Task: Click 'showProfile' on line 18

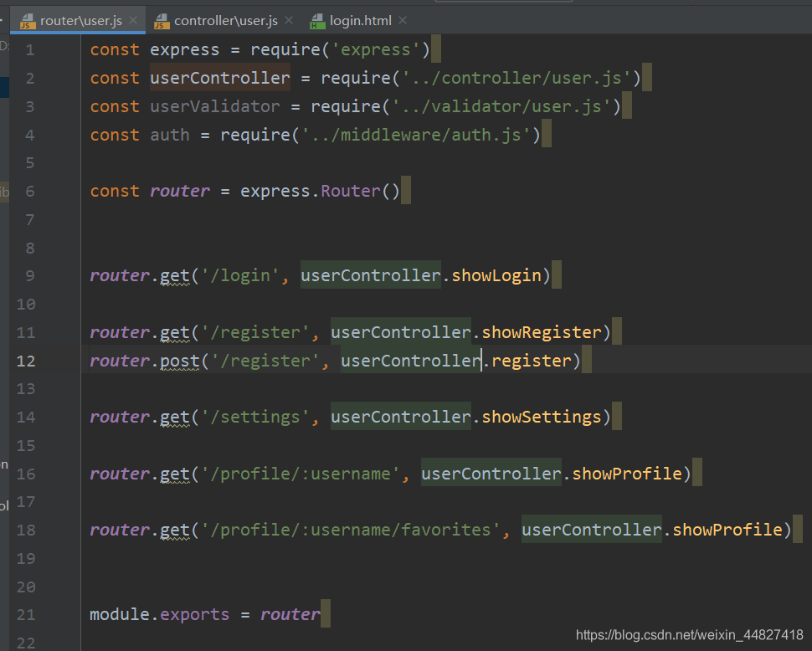Action: [x=727, y=530]
